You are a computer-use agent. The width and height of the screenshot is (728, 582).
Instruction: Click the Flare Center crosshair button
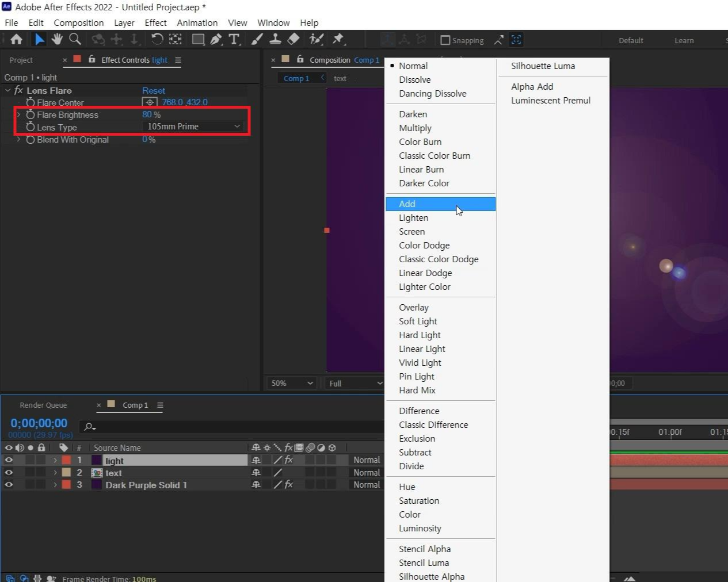150,102
